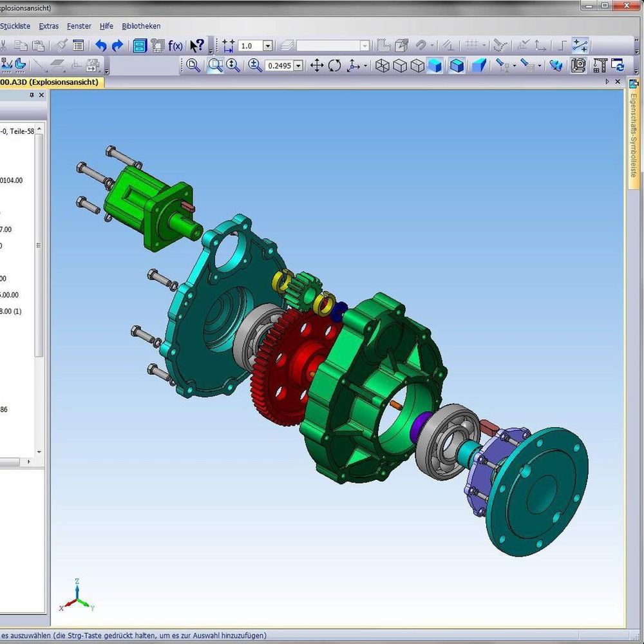Activate the context help pointer tool
Screen dimensions: 644x644
195,45
